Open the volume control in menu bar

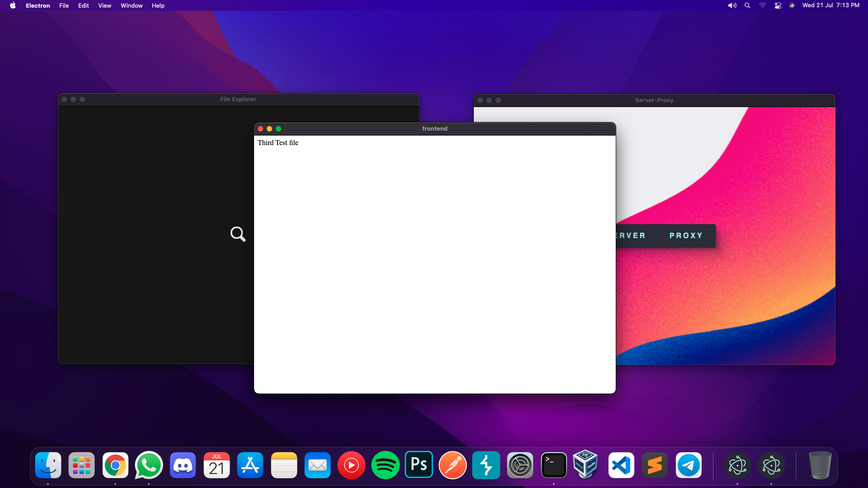[732, 5]
